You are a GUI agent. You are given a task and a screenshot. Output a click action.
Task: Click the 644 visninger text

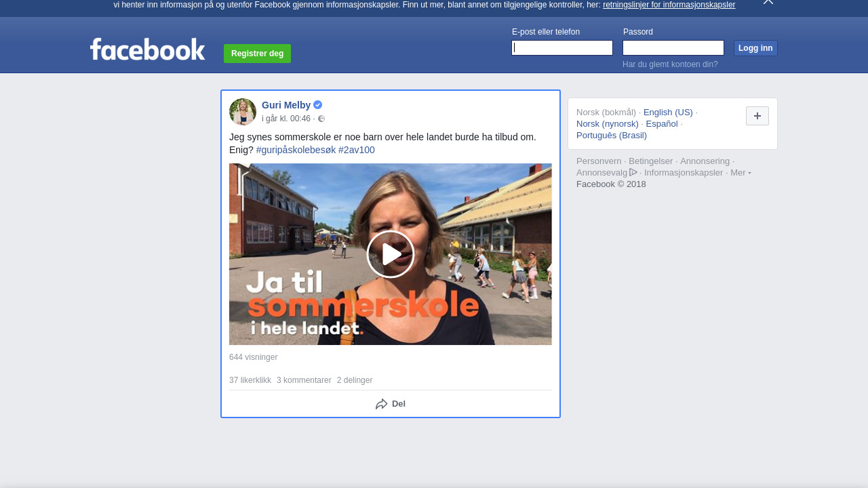pyautogui.click(x=254, y=357)
